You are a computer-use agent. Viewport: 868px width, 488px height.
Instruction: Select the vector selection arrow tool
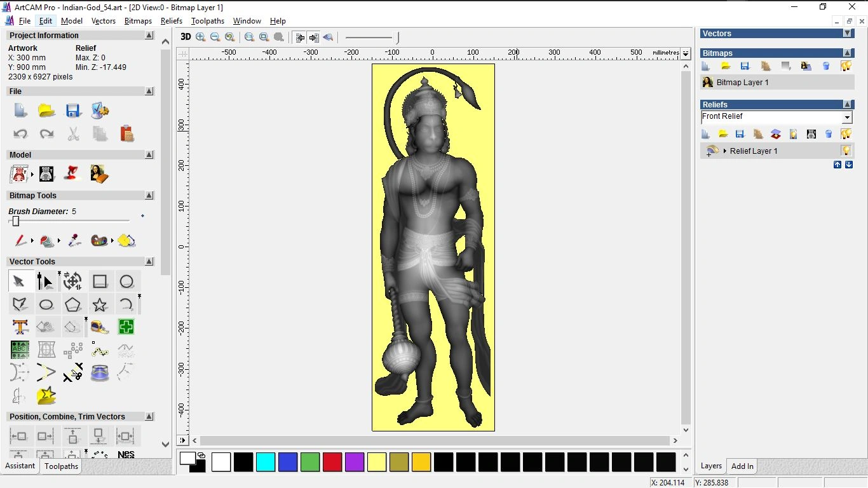(20, 281)
